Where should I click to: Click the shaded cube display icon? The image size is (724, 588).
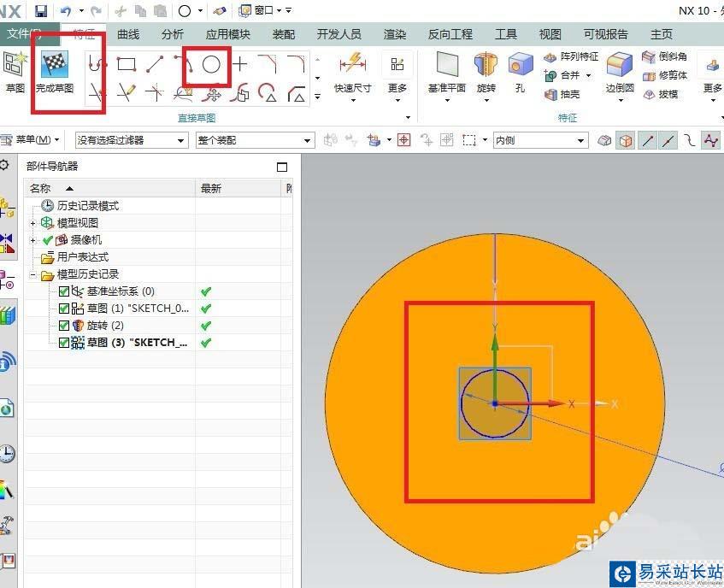click(x=625, y=140)
